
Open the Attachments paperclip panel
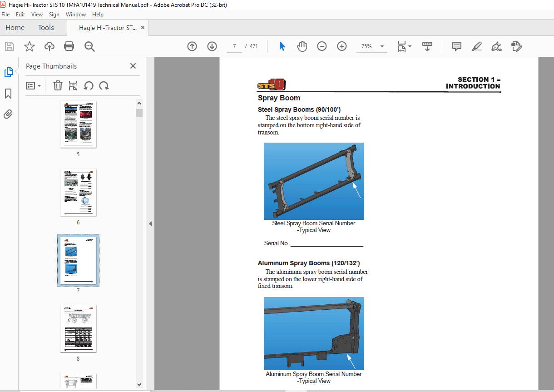[x=8, y=114]
